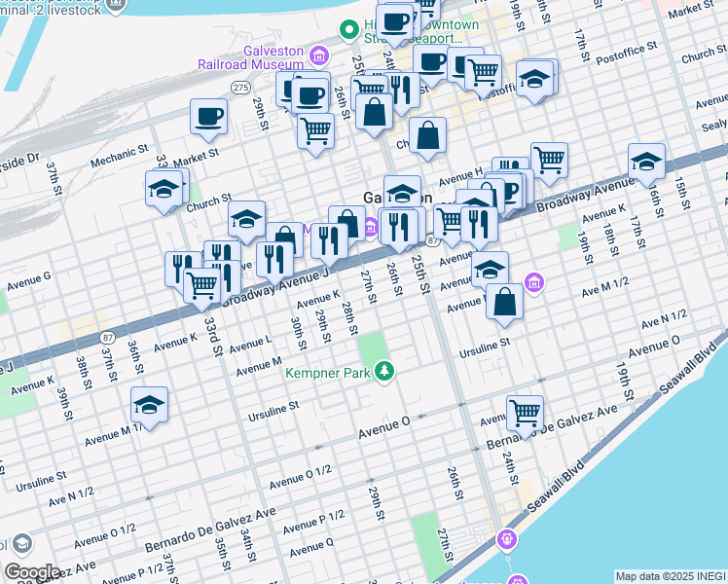Click the restaurant marker on Broadway near 26th St
Viewport: 728px width, 584px height.
pos(398,230)
